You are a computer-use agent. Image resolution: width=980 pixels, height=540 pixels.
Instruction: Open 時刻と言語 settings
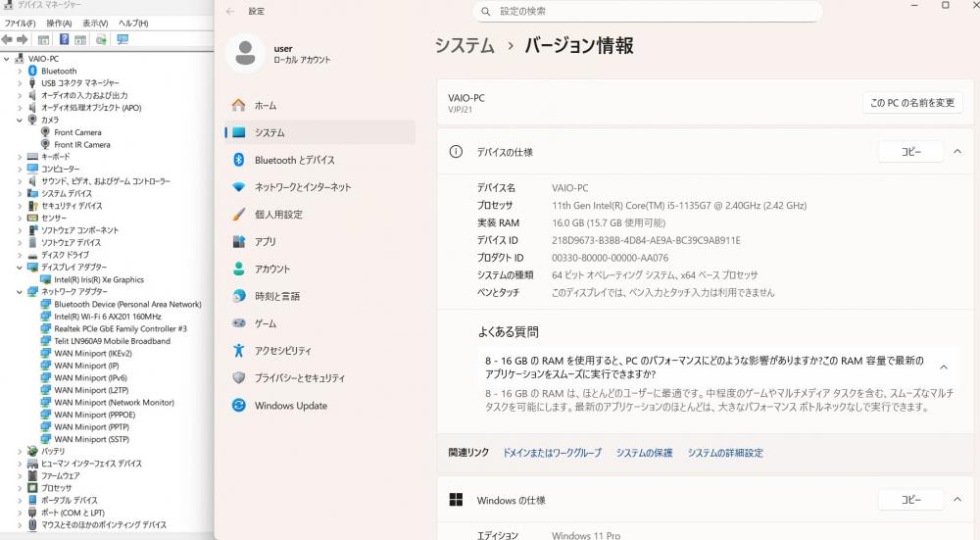tap(319, 296)
